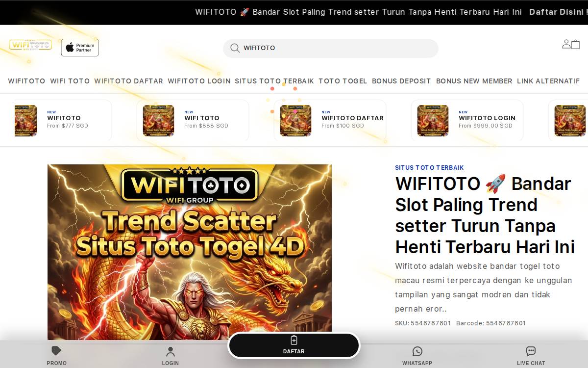Screen dimensions: 588x368
Task: Click the Apple Premium Partner badge
Action: [x=80, y=48]
